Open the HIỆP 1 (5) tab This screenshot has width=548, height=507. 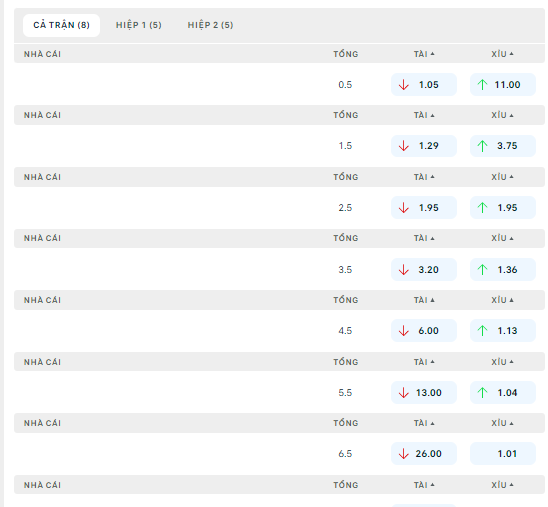pos(139,25)
